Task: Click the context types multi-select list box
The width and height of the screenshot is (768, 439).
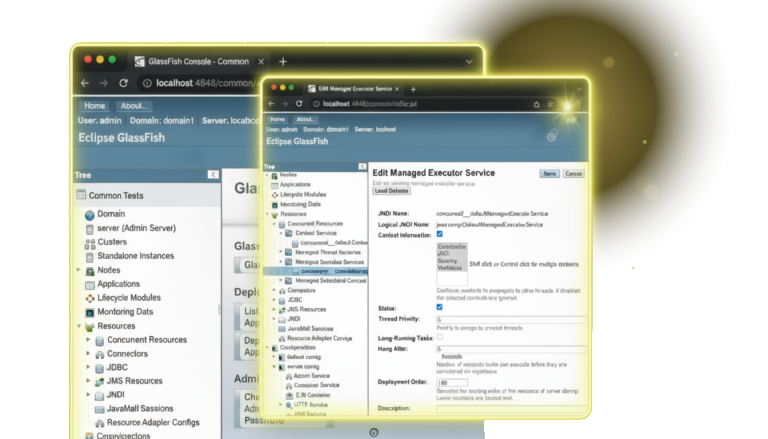Action: point(452,264)
